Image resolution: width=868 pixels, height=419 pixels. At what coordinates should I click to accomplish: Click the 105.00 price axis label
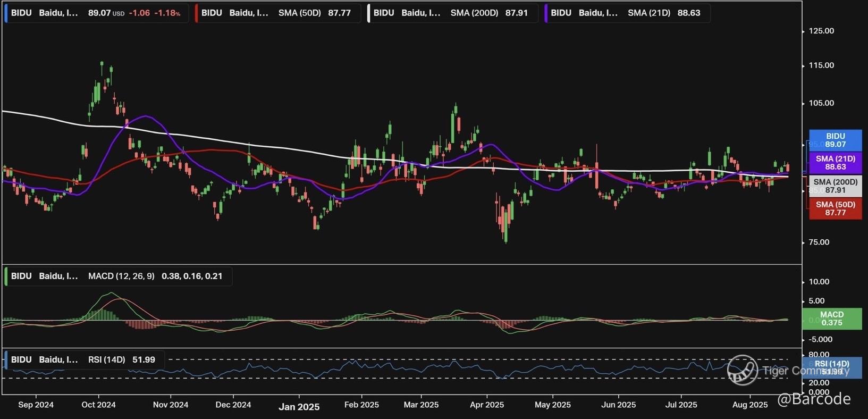coord(821,103)
